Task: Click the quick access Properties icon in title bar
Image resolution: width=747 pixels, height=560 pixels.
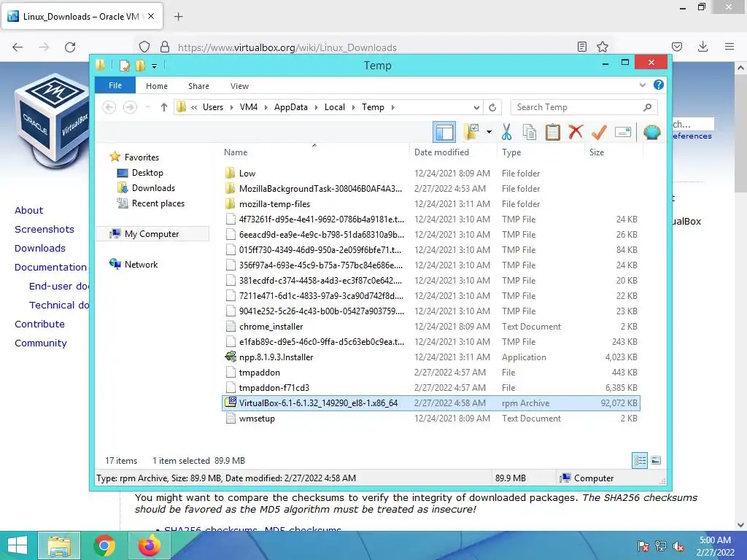Action: (124, 65)
